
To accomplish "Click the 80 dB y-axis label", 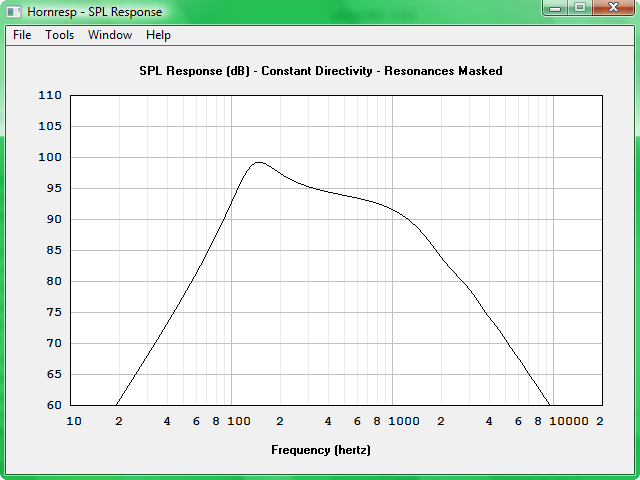I will [54, 281].
